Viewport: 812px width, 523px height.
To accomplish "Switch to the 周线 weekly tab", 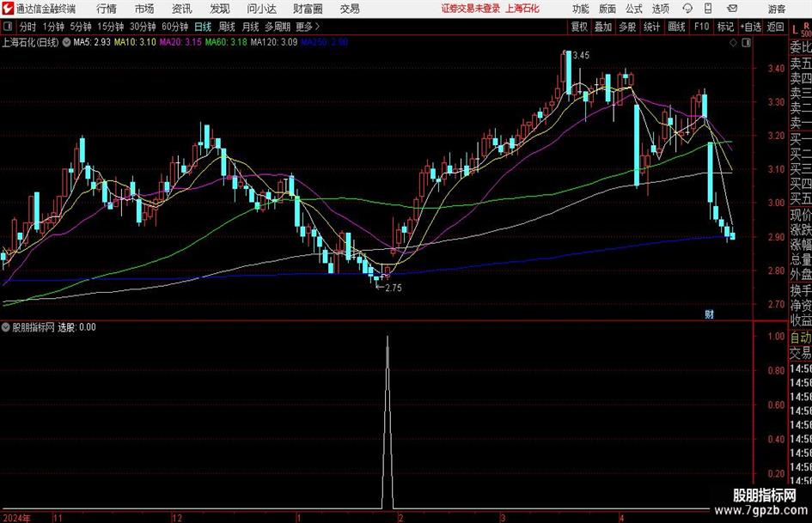I will [227, 27].
